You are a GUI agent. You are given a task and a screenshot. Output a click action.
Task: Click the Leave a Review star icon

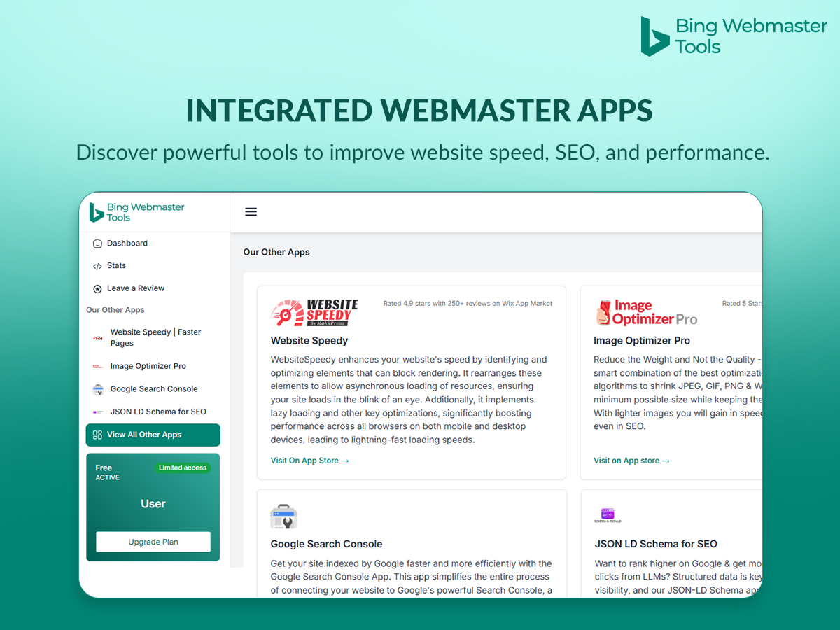click(x=97, y=288)
